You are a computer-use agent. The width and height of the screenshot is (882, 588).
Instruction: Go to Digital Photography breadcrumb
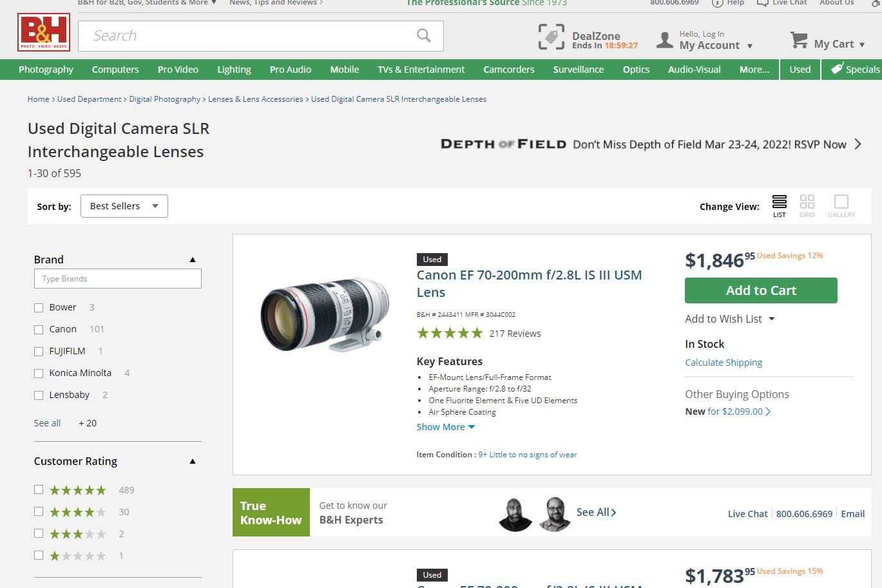click(x=165, y=99)
